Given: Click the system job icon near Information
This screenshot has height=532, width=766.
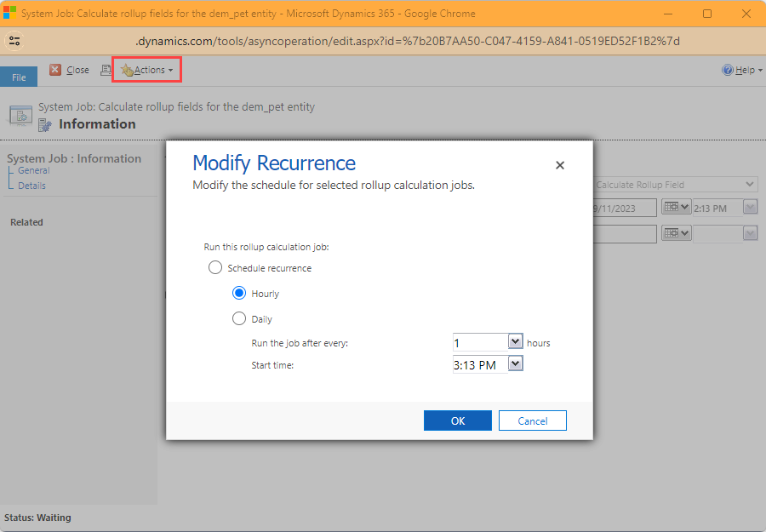Looking at the screenshot, I should click(45, 125).
